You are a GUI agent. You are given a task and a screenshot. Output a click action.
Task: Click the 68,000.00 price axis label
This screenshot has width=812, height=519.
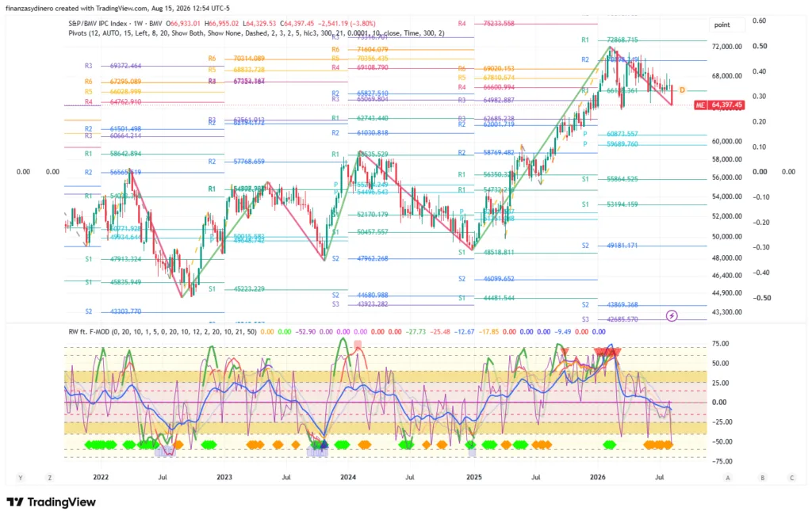pyautogui.click(x=727, y=76)
